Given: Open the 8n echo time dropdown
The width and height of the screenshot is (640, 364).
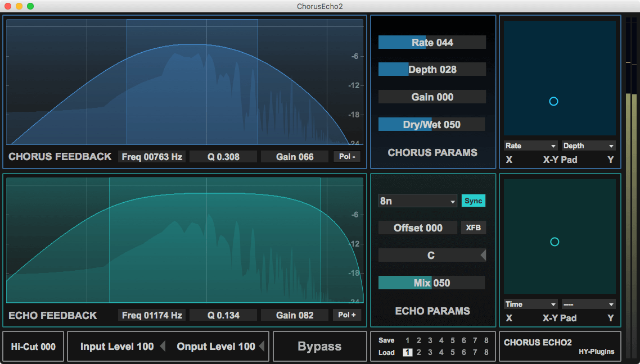Looking at the screenshot, I should [x=417, y=201].
